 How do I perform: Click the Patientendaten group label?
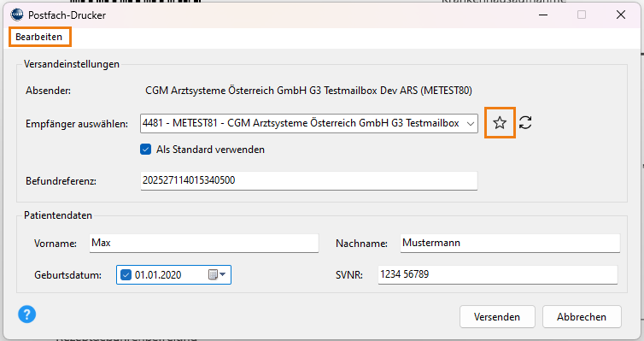pos(58,215)
